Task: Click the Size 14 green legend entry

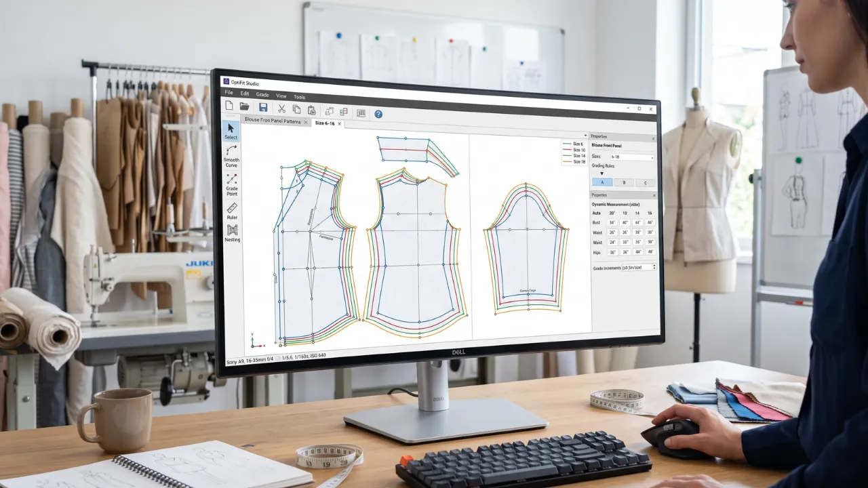Action: (574, 156)
